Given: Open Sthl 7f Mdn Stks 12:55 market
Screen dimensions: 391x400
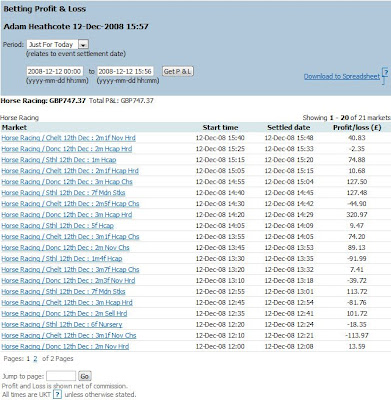Looking at the screenshot, I should click(63, 292).
